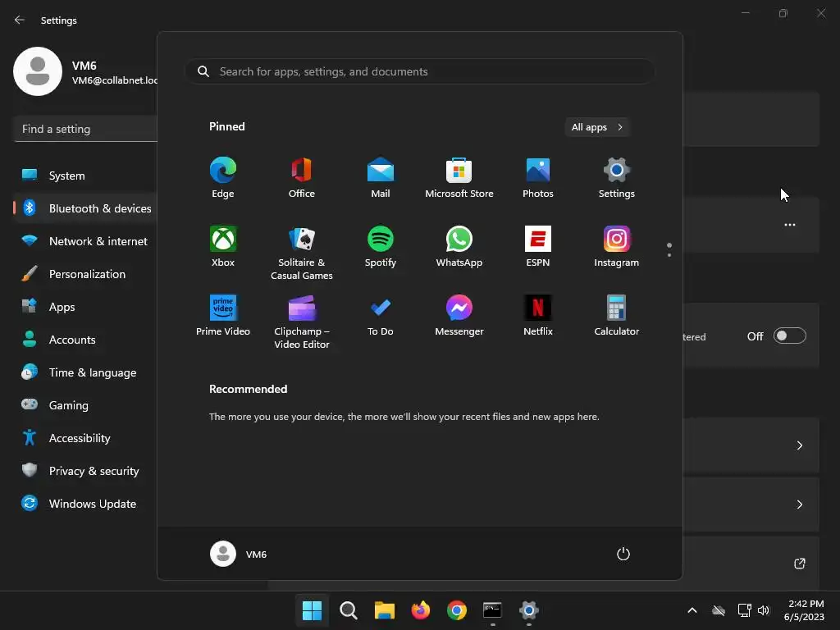Show All apps list
Image resolution: width=840 pixels, height=630 pixels.
click(x=597, y=127)
